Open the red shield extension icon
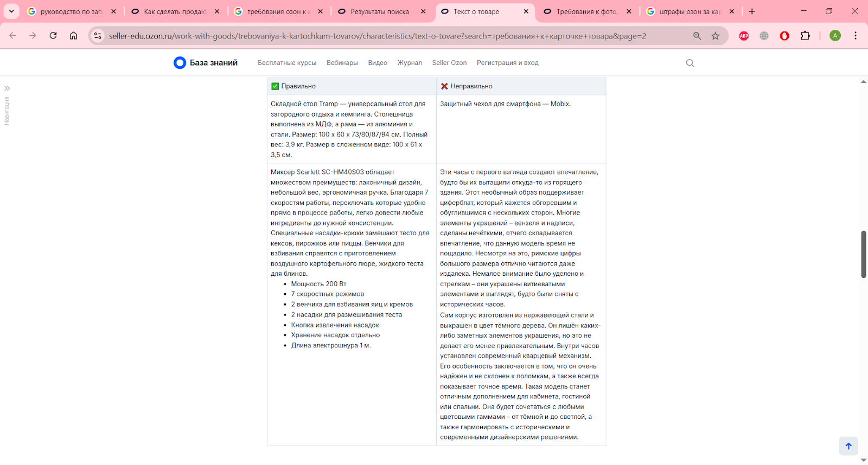Viewport: 868px width, 465px height. 784,36
